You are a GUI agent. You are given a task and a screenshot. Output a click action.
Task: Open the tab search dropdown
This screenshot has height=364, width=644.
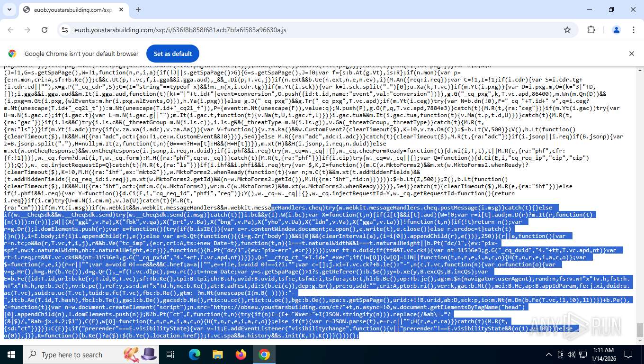[x=10, y=9]
